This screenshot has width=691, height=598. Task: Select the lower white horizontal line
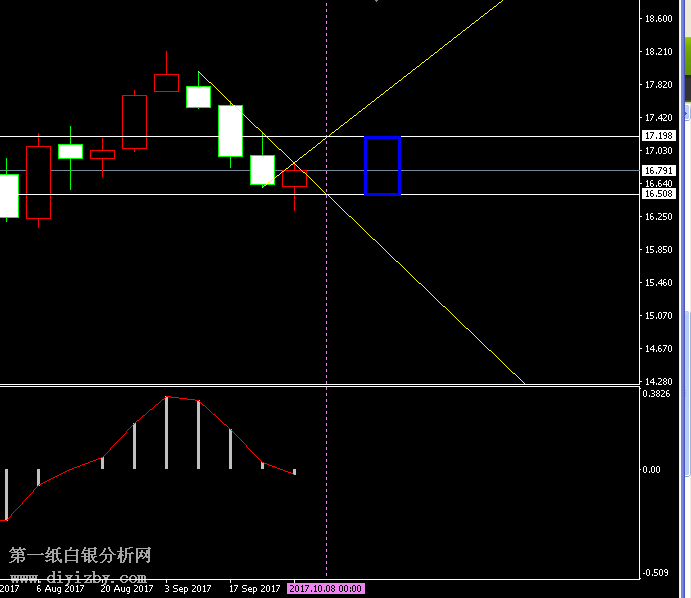coord(500,194)
